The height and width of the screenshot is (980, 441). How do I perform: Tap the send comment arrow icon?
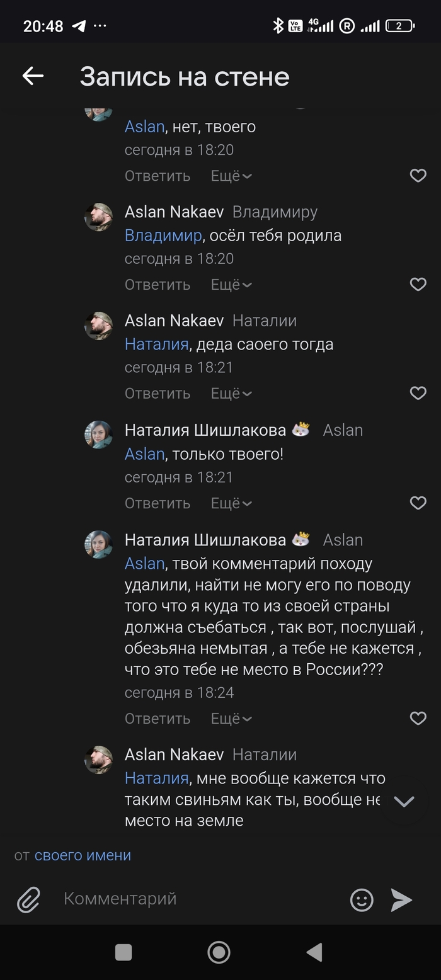(401, 899)
